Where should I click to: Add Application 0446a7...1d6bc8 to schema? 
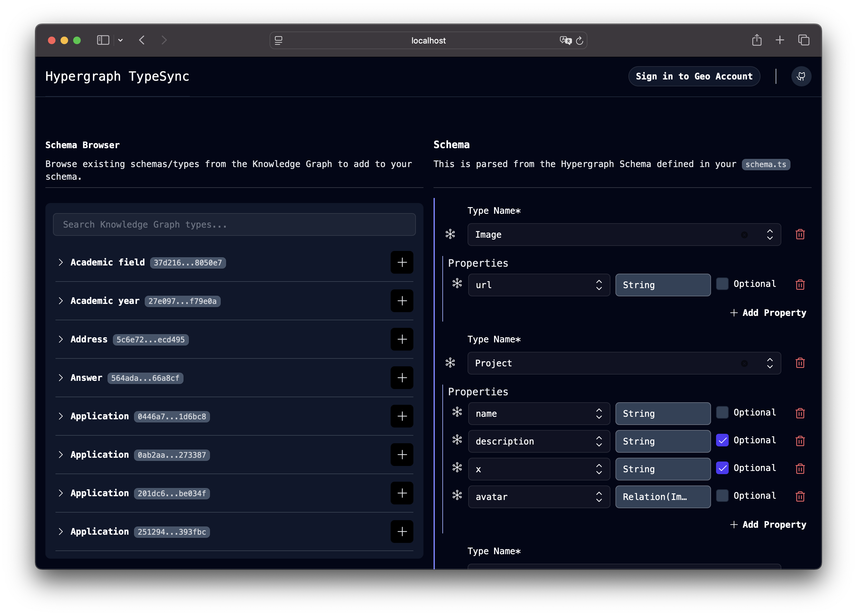click(x=402, y=416)
